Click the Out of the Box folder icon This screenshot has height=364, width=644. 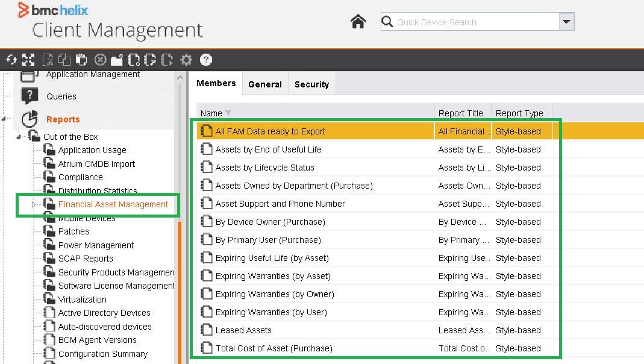[x=34, y=136]
